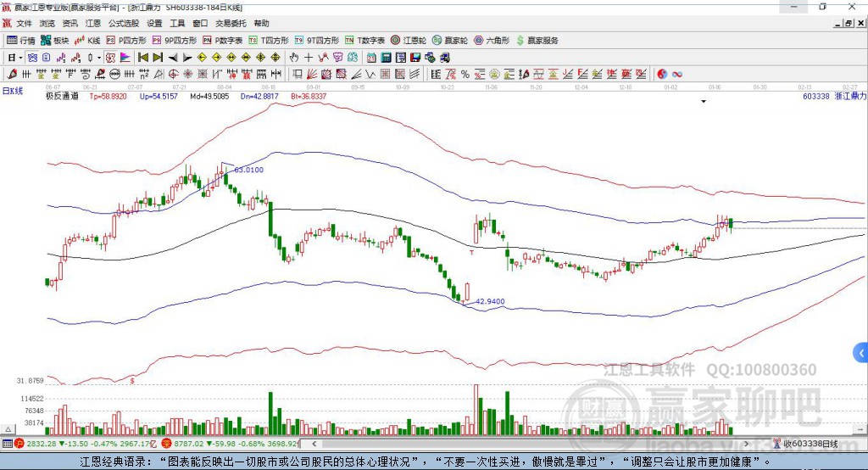Open the 资讯 menu
The width and height of the screenshot is (868, 470).
click(x=70, y=23)
